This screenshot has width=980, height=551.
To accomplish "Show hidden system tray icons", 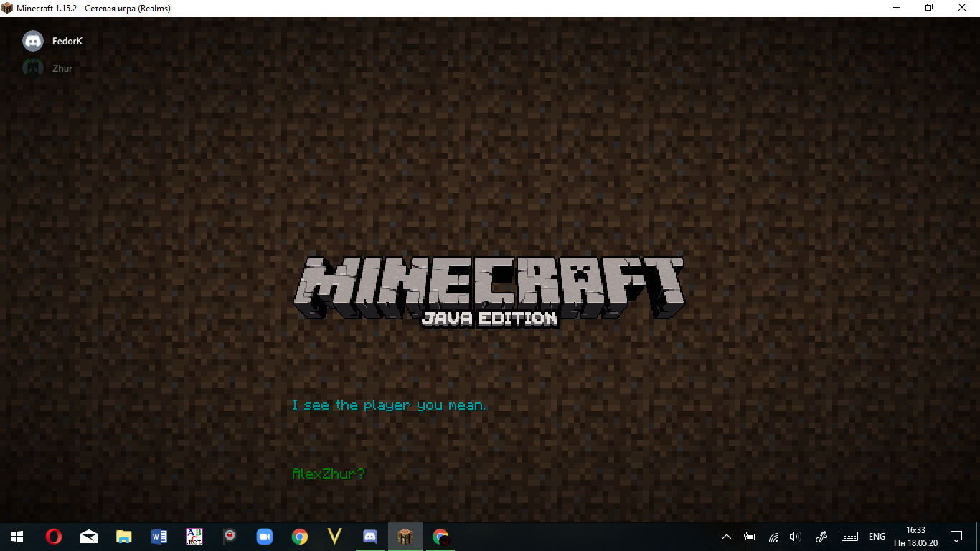I will point(727,537).
